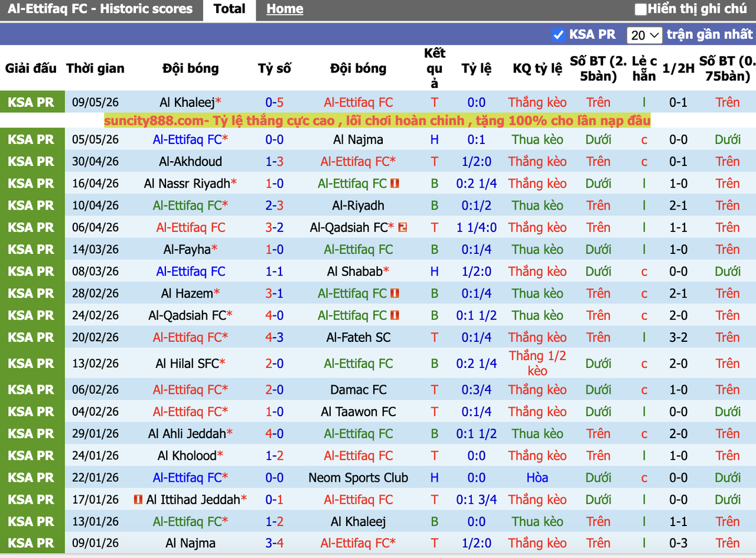Click red card icon in the 24/02/26 row

(x=395, y=315)
